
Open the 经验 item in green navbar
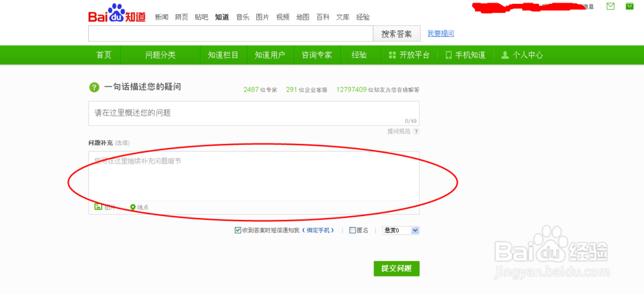click(x=359, y=55)
